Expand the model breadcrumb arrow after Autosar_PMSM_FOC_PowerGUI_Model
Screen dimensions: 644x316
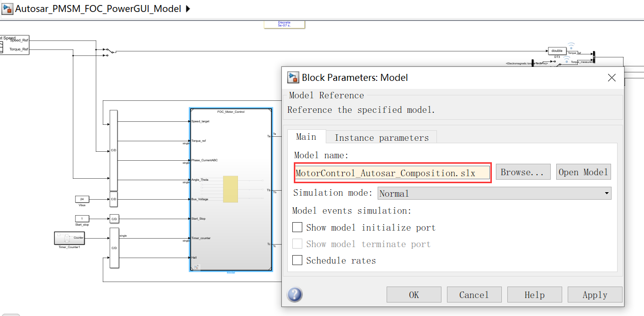coord(188,8)
